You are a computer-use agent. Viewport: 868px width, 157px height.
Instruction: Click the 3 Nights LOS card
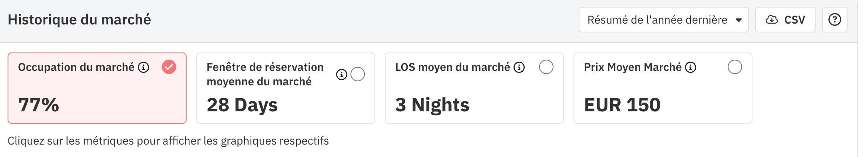[x=474, y=88]
